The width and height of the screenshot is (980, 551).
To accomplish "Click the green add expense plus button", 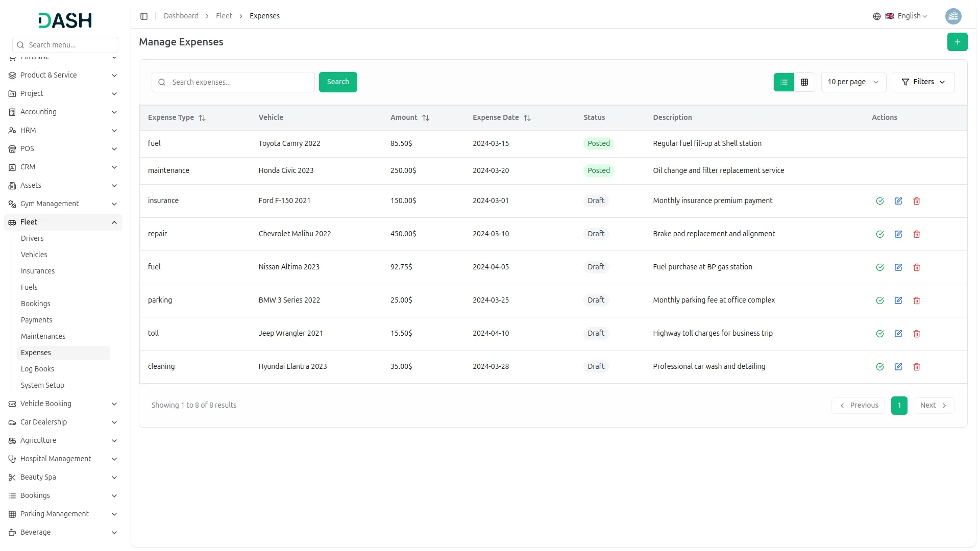I will pyautogui.click(x=957, y=42).
